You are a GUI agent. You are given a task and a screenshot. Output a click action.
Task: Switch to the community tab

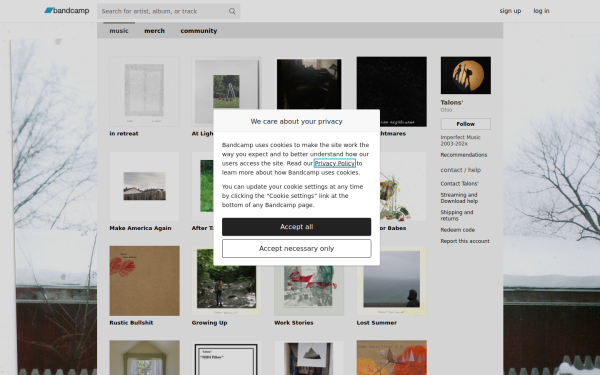point(199,31)
